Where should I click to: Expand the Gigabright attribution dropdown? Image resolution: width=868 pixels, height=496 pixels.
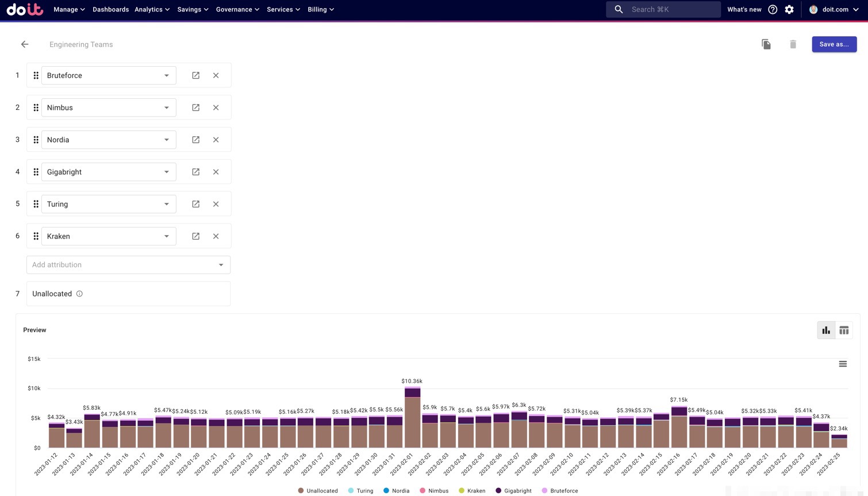tap(167, 172)
